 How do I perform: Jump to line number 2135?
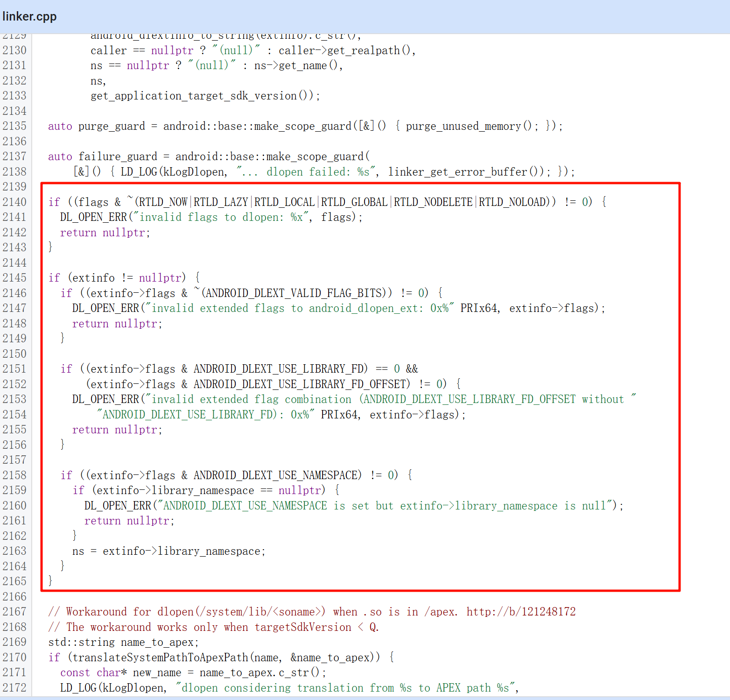pyautogui.click(x=14, y=126)
